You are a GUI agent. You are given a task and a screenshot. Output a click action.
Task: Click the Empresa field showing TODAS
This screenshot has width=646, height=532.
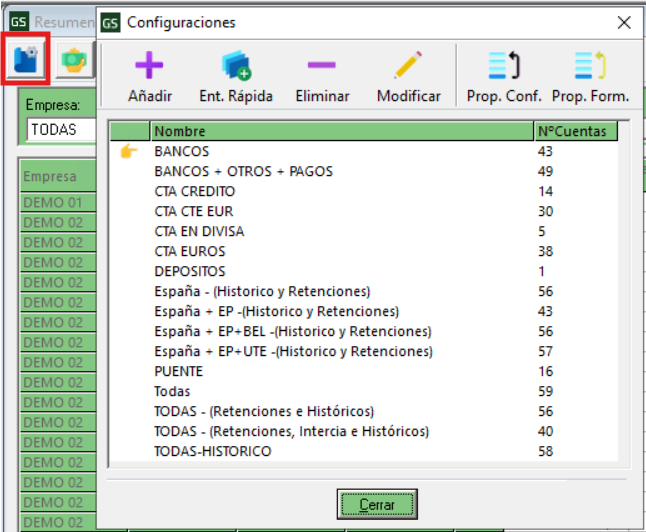pyautogui.click(x=62, y=129)
